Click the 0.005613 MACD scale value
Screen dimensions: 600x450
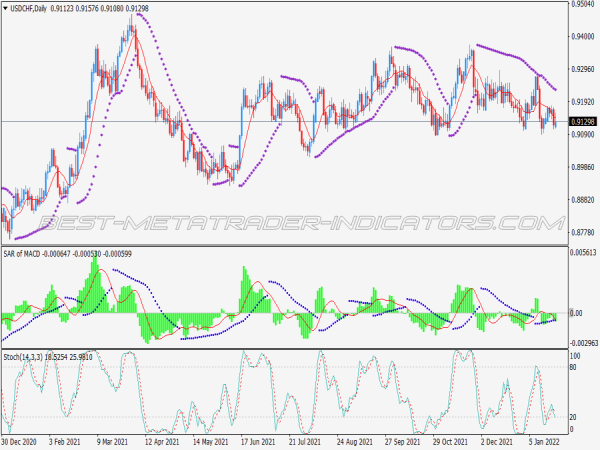pyautogui.click(x=583, y=252)
